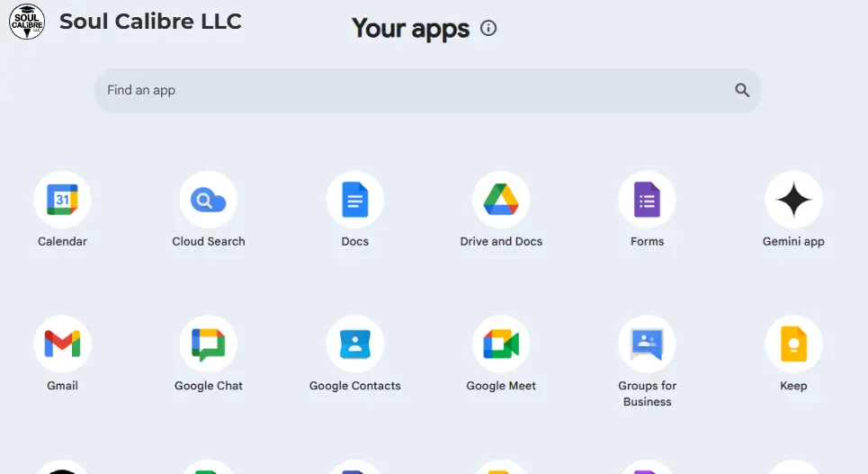
Task: Open the Docs app icon
Action: (x=354, y=200)
